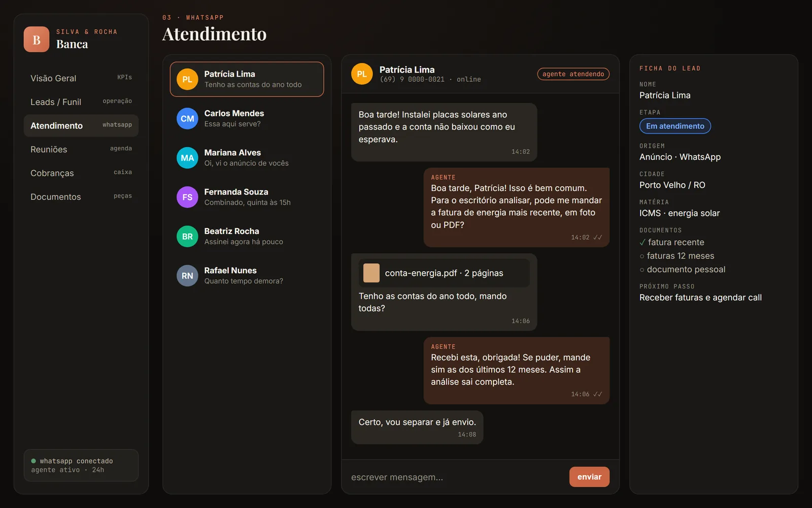812x508 pixels.
Task: Open the Documentos section
Action: (81, 197)
